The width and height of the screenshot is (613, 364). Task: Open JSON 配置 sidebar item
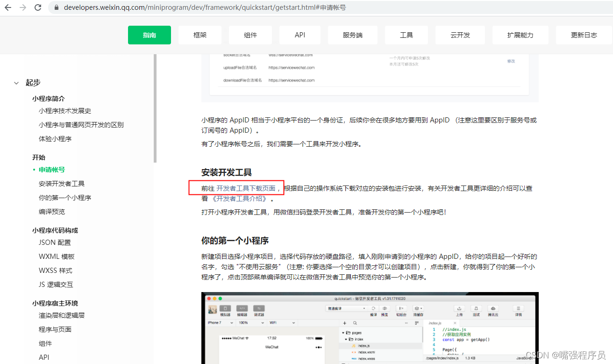pos(55,243)
